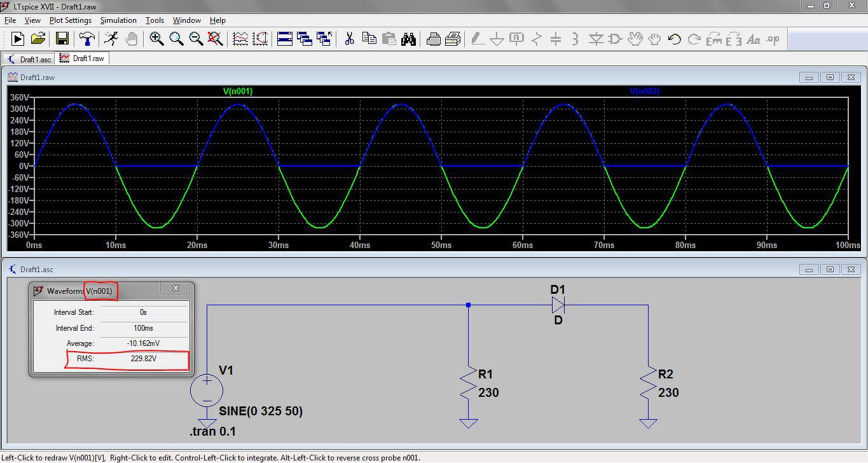Click the Rotate toolbar icon
The width and height of the screenshot is (868, 463).
click(713, 39)
